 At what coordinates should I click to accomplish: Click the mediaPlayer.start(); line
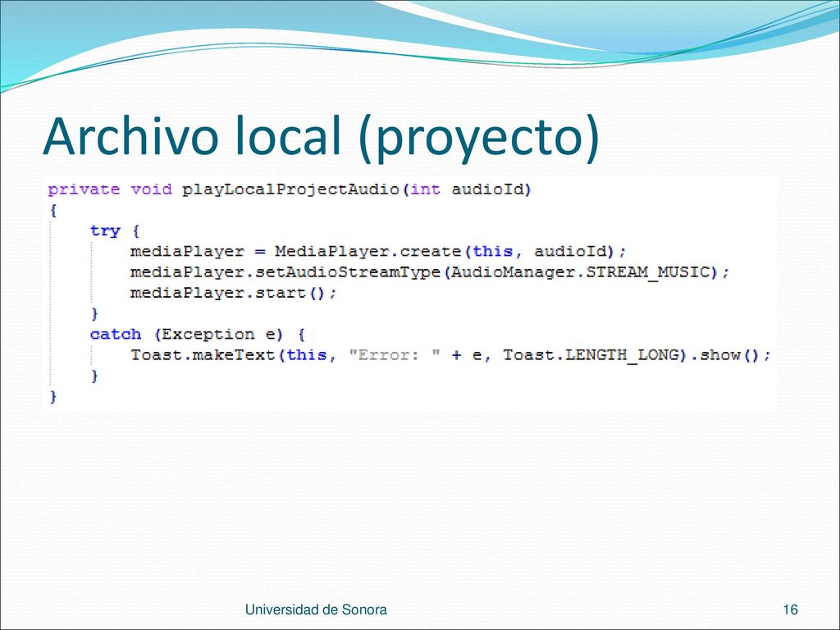[234, 293]
